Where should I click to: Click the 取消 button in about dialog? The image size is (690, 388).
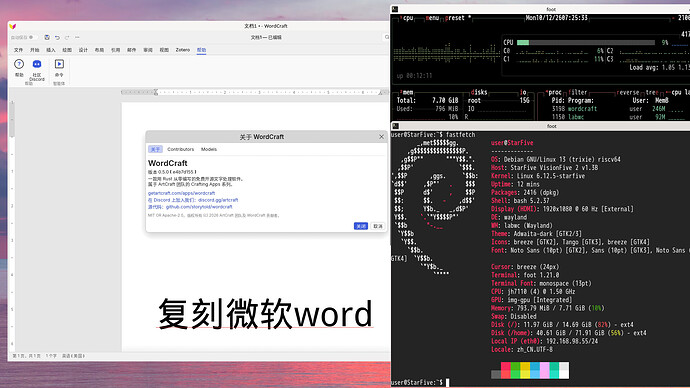pyautogui.click(x=378, y=226)
